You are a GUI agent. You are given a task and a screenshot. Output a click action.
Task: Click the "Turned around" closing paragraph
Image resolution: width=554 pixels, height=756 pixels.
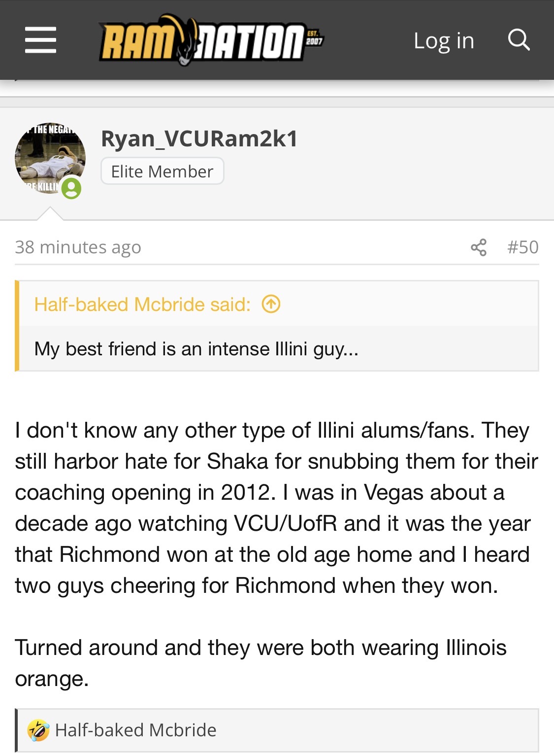coord(260,663)
